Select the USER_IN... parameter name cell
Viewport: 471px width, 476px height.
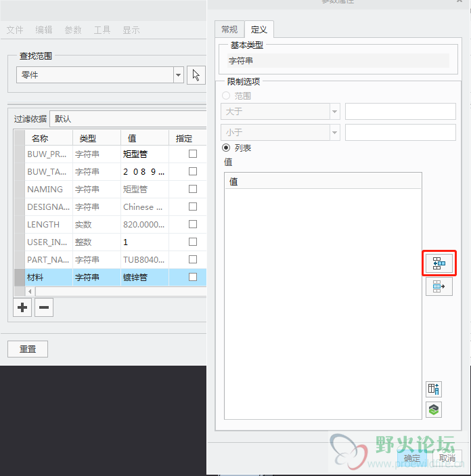pos(49,242)
